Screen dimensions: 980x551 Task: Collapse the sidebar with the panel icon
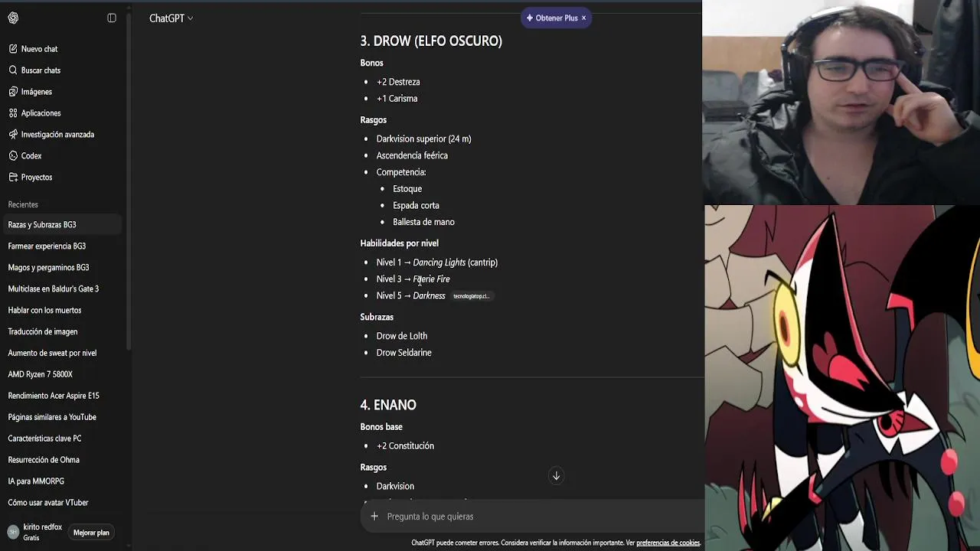112,18
